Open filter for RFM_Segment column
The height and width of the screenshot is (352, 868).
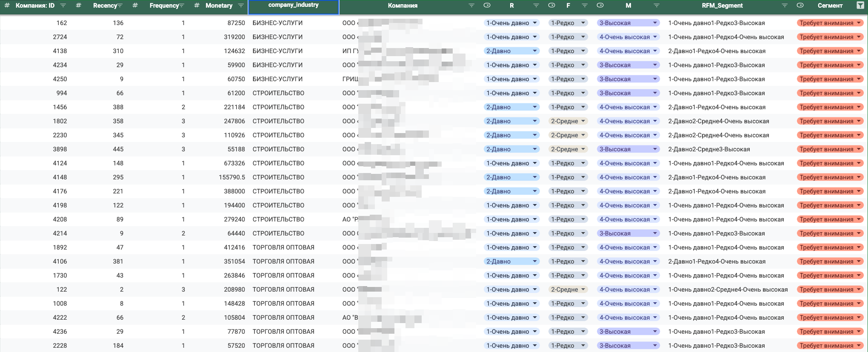tap(784, 6)
